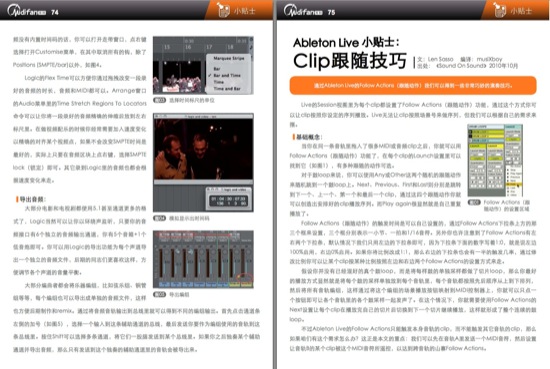
Task: Click the red-circled button on mixer channel strip
Action: pyautogui.click(x=244, y=277)
